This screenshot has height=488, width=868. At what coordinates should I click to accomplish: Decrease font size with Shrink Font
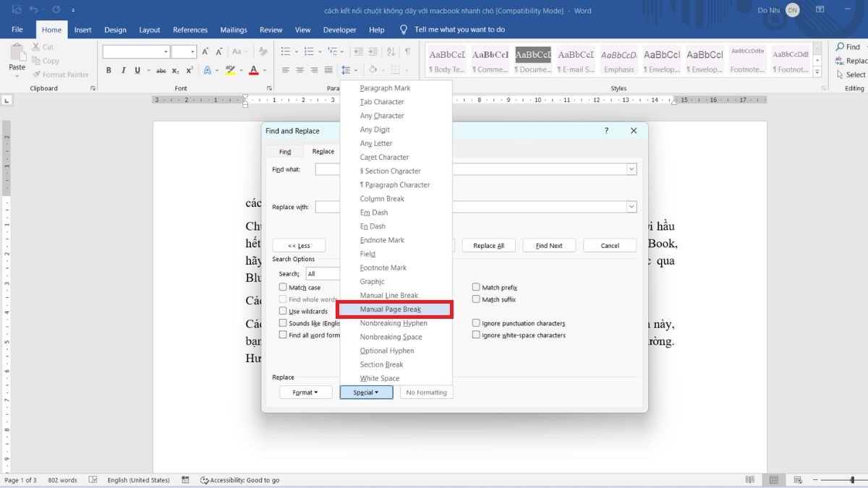coord(219,51)
